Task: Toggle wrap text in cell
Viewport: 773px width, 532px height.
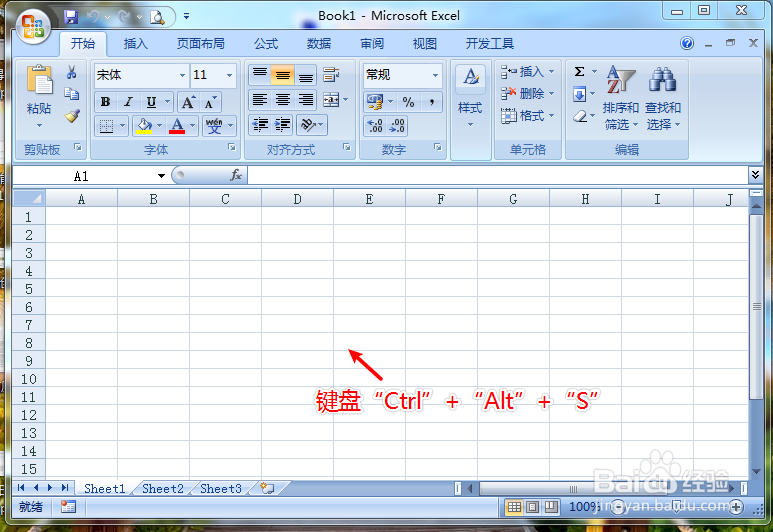Action: [331, 75]
